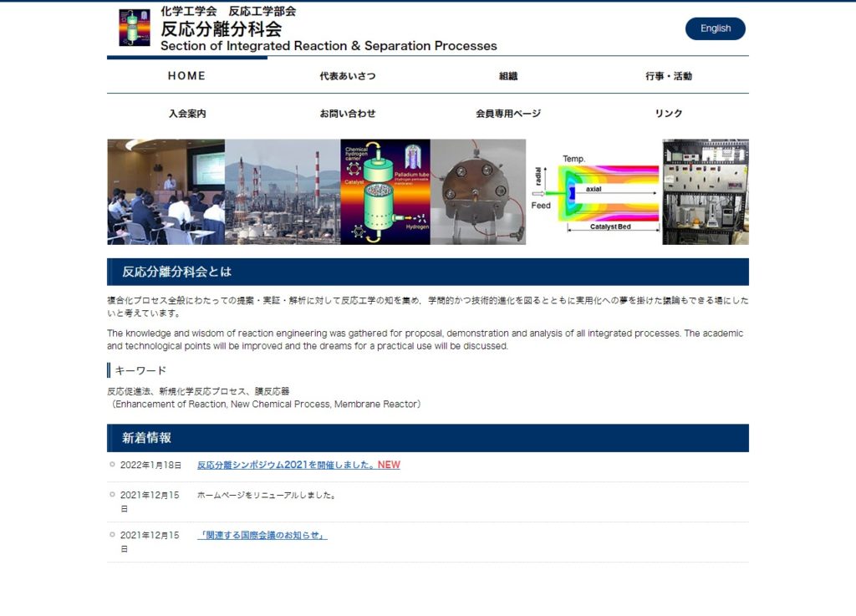Viewport: 856px width, 616px height.
Task: Click the Membrane Reactor keywords line
Action: point(266,405)
